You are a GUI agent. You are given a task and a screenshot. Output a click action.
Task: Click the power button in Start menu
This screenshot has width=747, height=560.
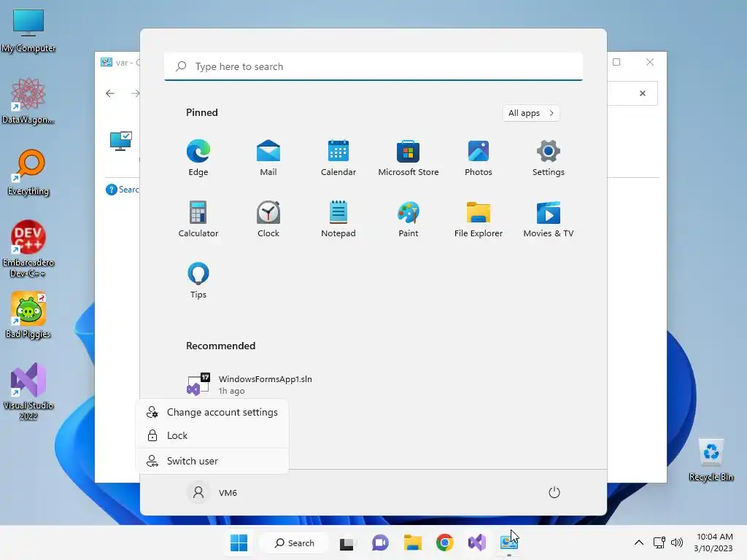554,492
